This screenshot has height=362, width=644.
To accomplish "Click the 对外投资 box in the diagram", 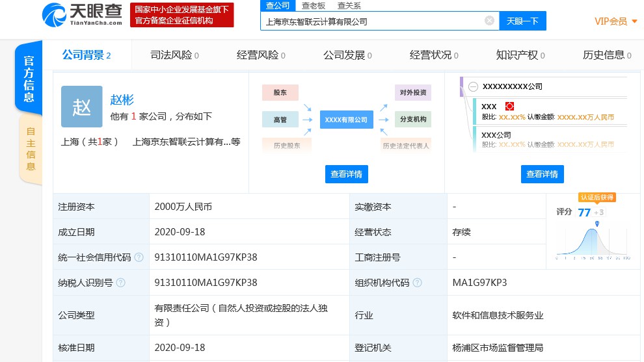I will click(x=413, y=93).
